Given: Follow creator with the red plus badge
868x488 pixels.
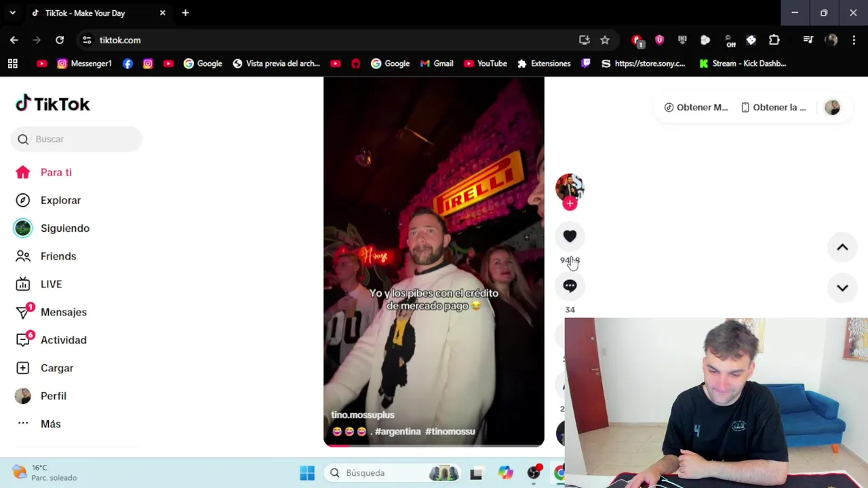Looking at the screenshot, I should point(570,203).
